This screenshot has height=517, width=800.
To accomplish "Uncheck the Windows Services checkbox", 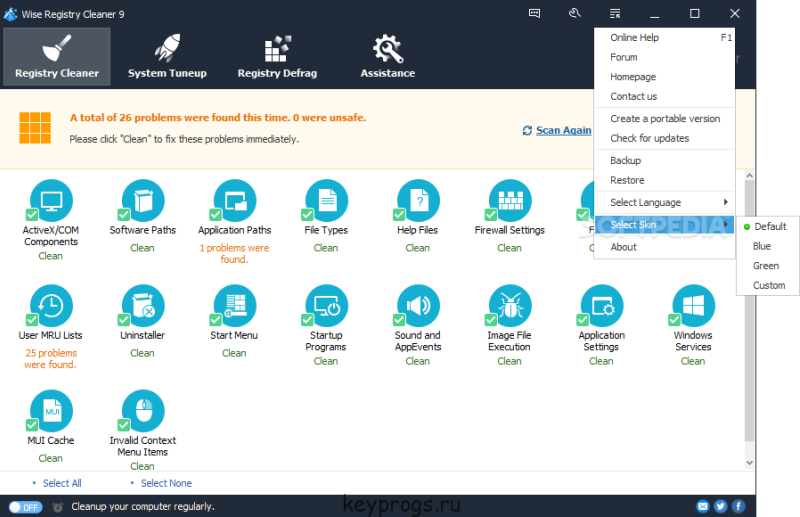I will tap(674, 319).
